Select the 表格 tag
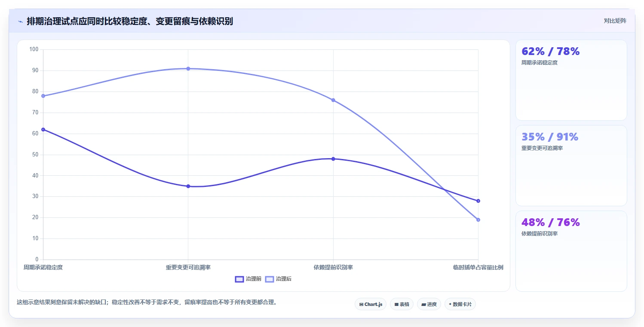The width and height of the screenshot is (644, 327). [x=402, y=304]
